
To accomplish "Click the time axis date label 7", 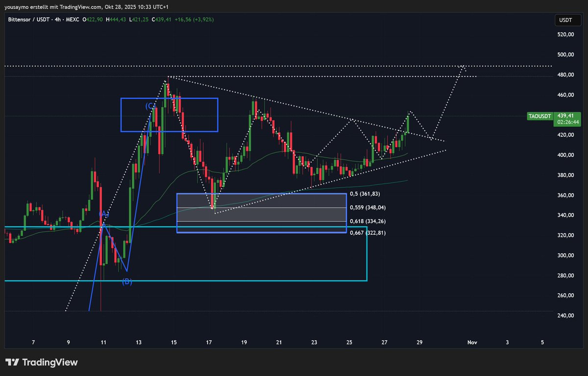I will (x=33, y=342).
